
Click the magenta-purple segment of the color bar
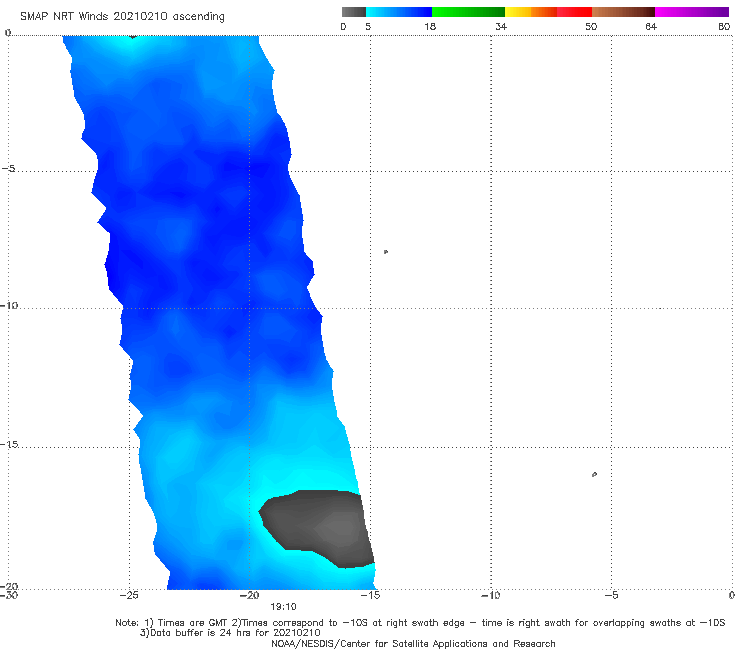coord(692,12)
